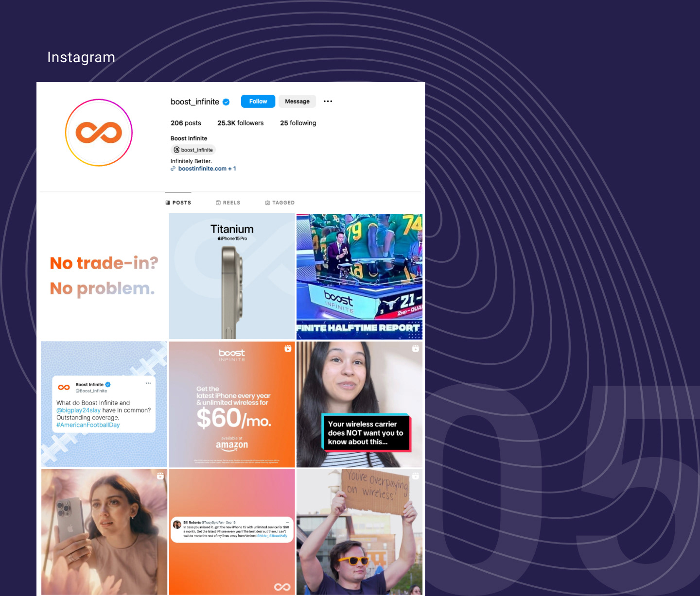Screen dimensions: 700x596
Task: Open the boostinfinite.com link
Action: 203,169
